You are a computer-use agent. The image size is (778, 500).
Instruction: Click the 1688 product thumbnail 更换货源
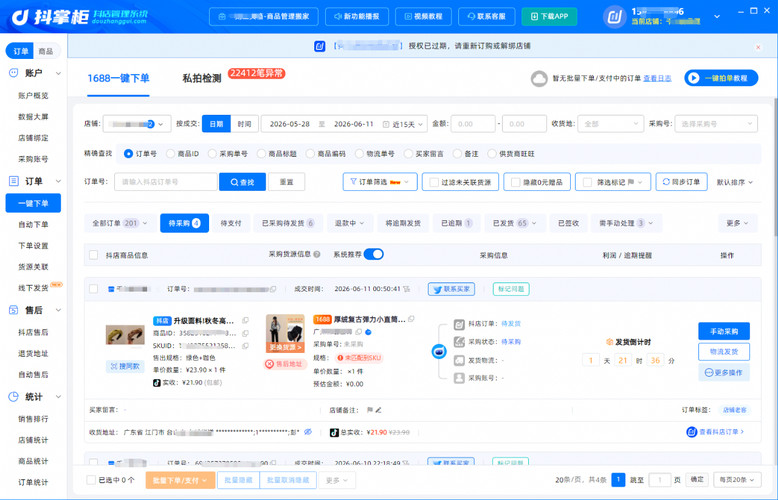tap(285, 333)
